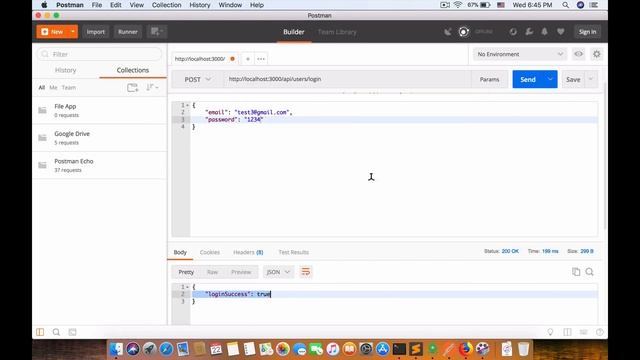Open the POST method dropdown
Screen dimensions: 640x360
click(198, 79)
